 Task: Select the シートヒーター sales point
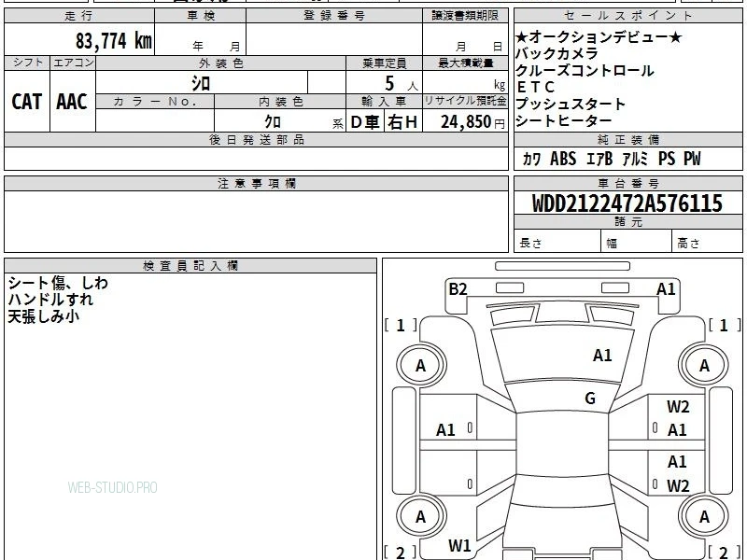pos(564,121)
